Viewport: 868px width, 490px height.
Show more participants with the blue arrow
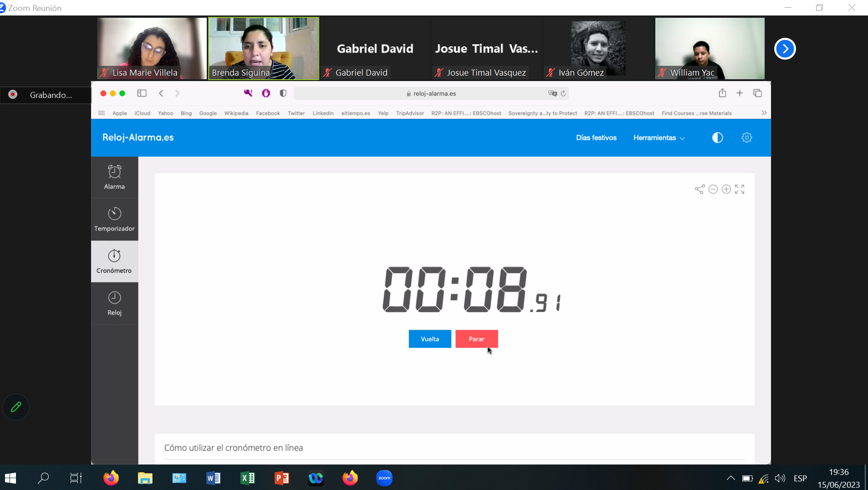(x=785, y=49)
